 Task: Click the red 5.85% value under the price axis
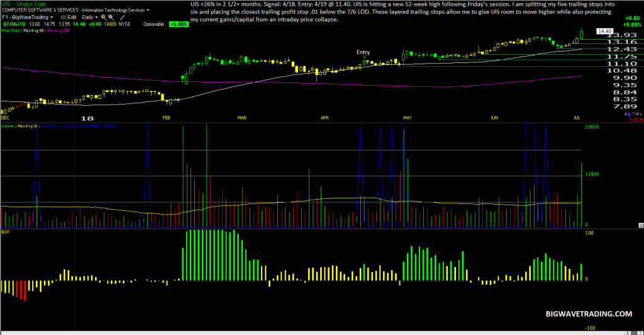tap(636, 120)
